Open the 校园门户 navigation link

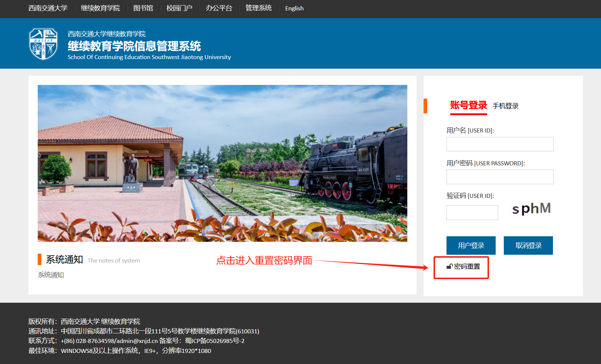179,8
